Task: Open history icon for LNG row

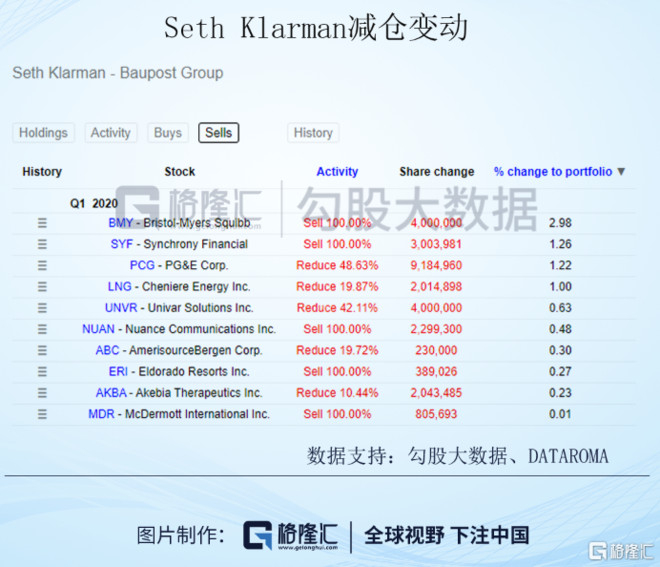Action: [x=42, y=287]
